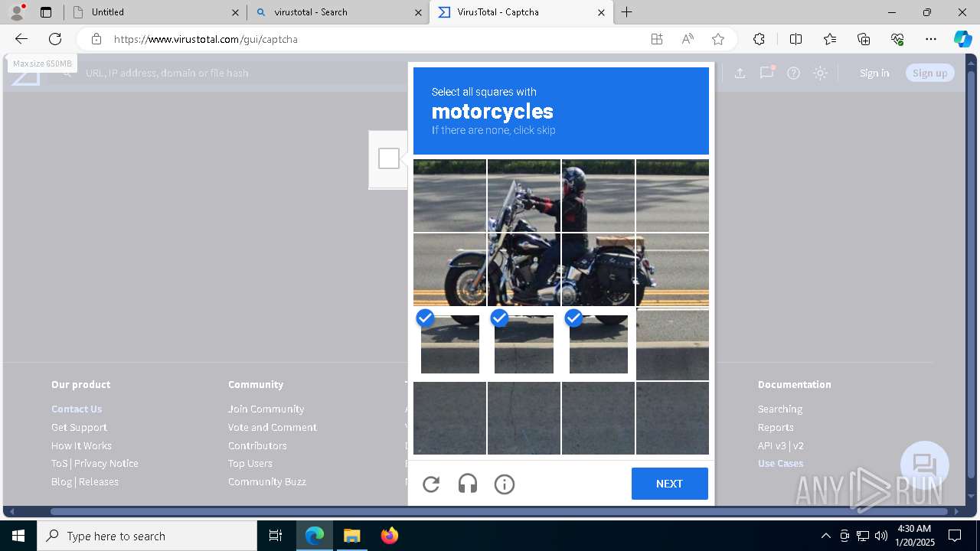Screen dimensions: 980x551
Task: Show hidden system tray icons
Action: (825, 536)
